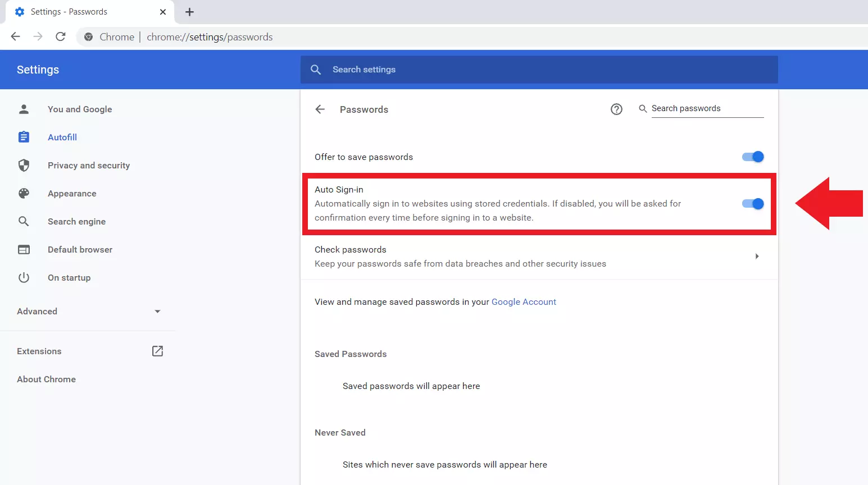The image size is (868, 485).
Task: Click the Offer to save passwords label
Action: (x=363, y=157)
